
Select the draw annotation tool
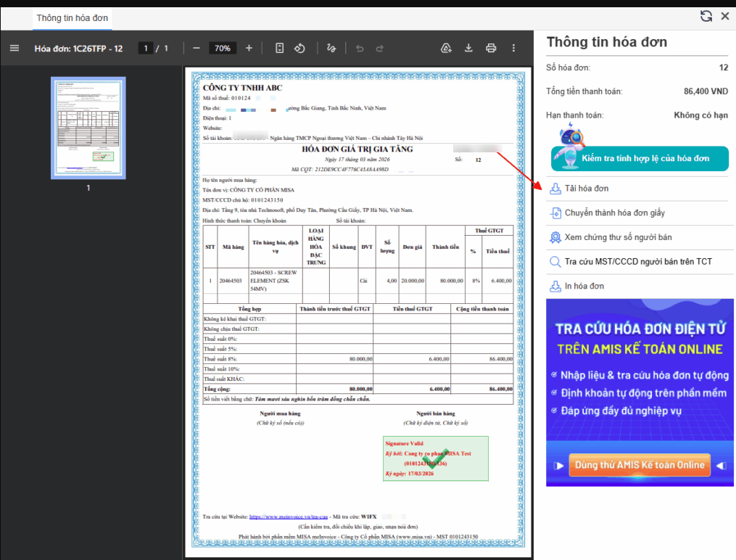point(331,49)
